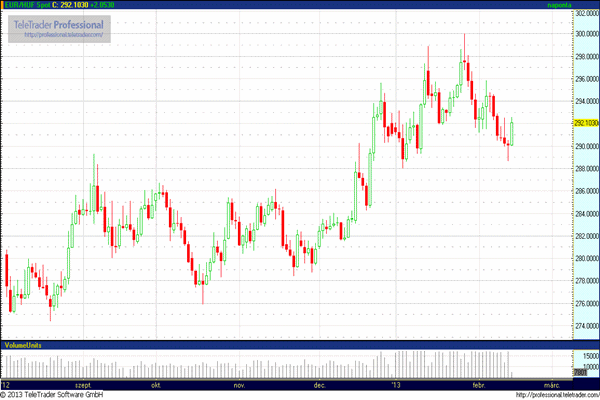Click the EUR/HUF Spot symbol label
600x400 pixels.
tap(27, 6)
